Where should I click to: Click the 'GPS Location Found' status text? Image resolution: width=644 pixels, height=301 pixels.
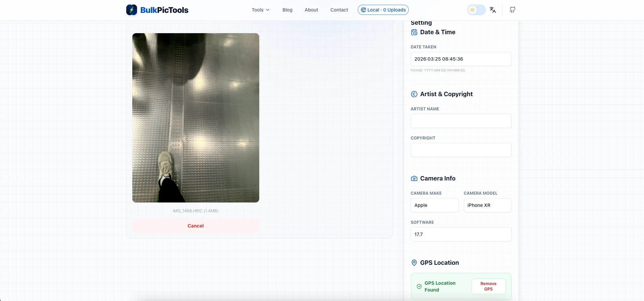coord(440,286)
